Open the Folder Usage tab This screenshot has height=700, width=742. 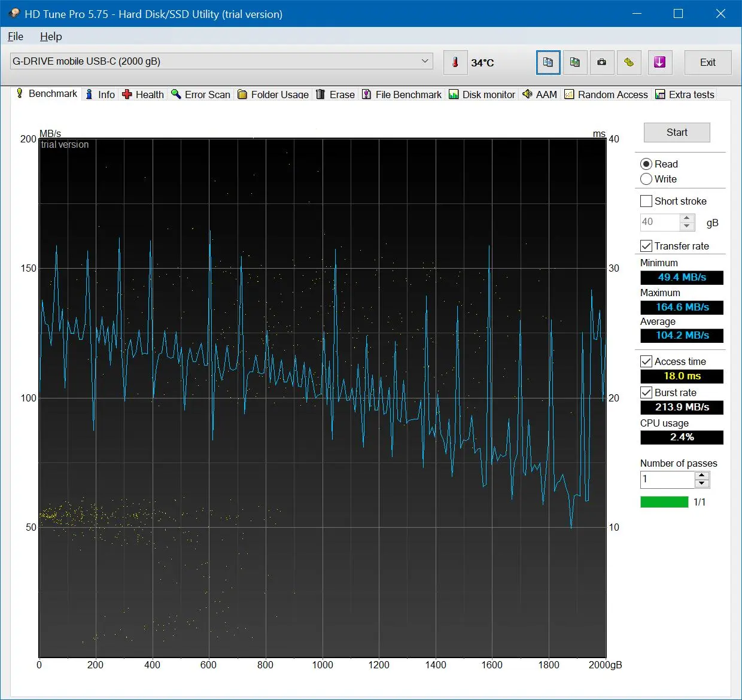pos(273,95)
